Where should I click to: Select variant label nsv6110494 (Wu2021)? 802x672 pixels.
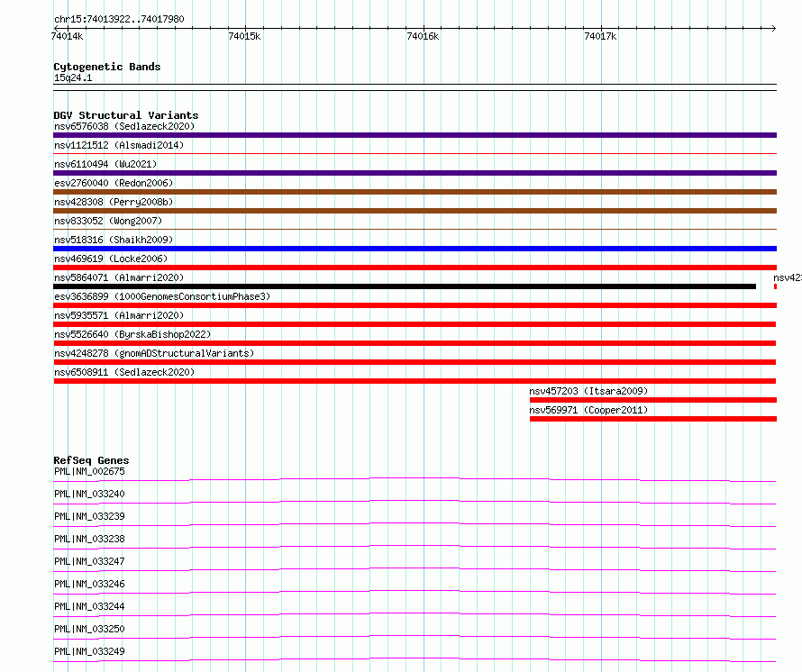(x=105, y=164)
